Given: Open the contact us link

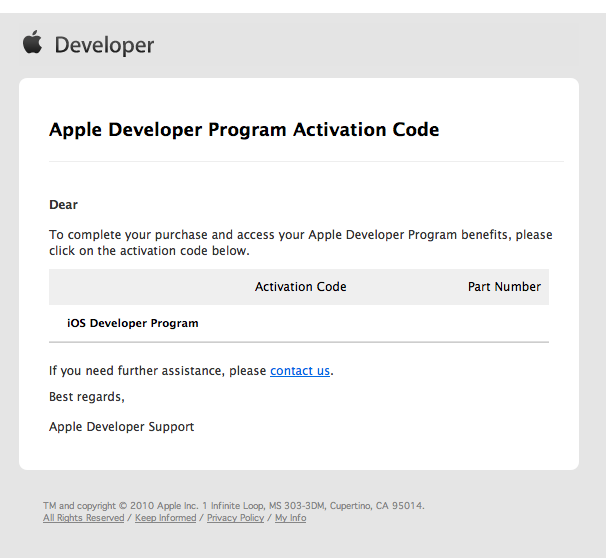Looking at the screenshot, I should click(300, 371).
